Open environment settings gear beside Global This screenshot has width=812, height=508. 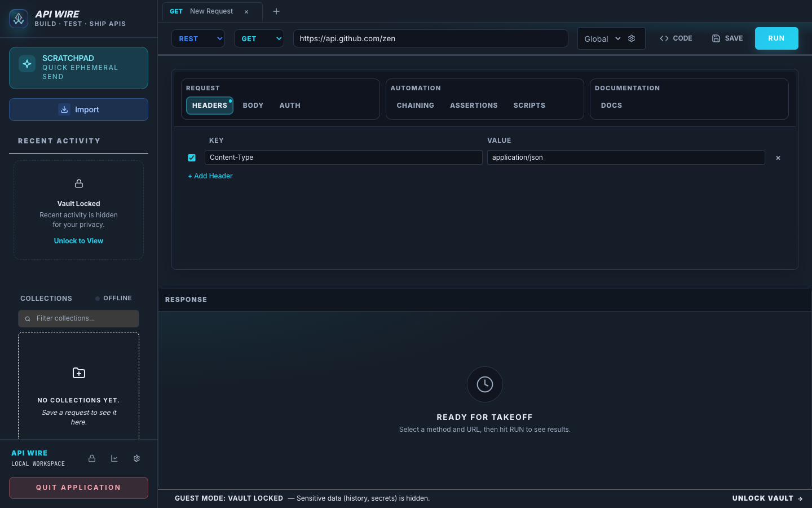point(632,38)
